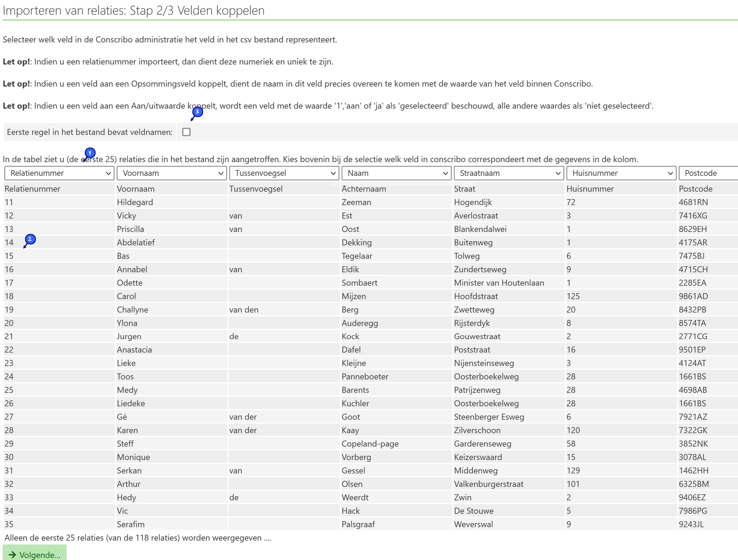This screenshot has width=738, height=560.
Task: Click the surname Kaay
Action: (x=350, y=430)
